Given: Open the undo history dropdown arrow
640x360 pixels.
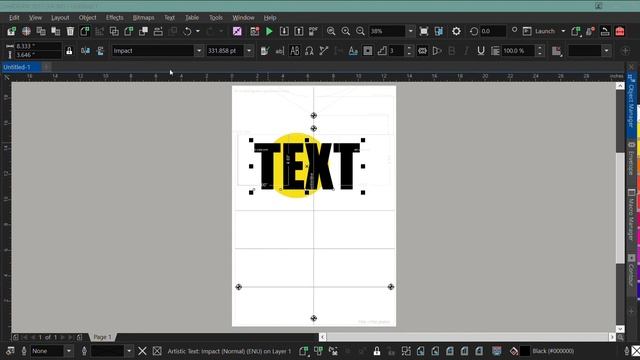Looking at the screenshot, I should point(198,31).
